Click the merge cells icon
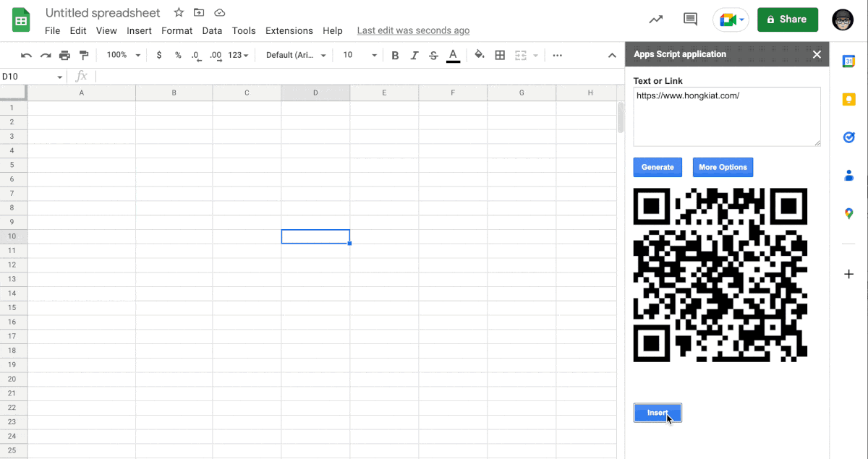The image size is (868, 459). click(x=521, y=55)
